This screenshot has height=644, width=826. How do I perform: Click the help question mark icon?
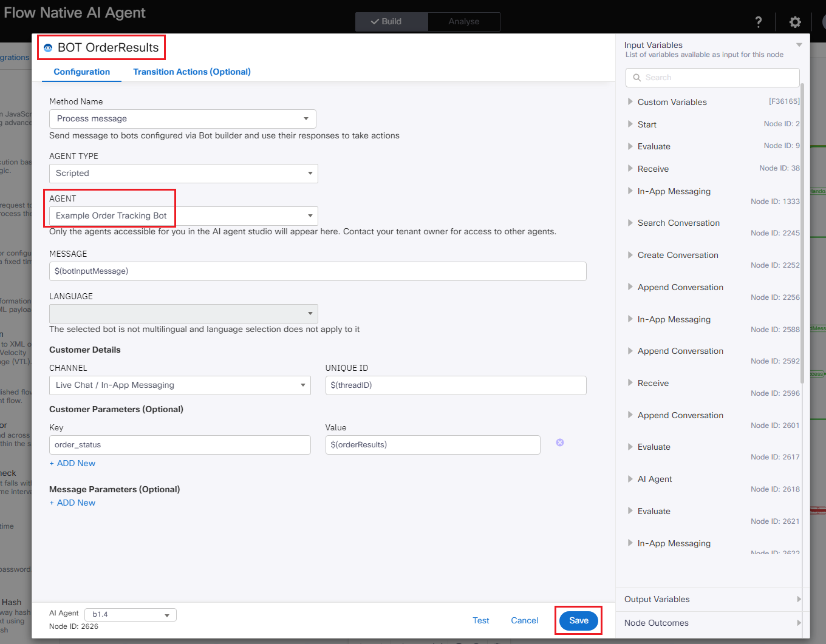pyautogui.click(x=758, y=22)
